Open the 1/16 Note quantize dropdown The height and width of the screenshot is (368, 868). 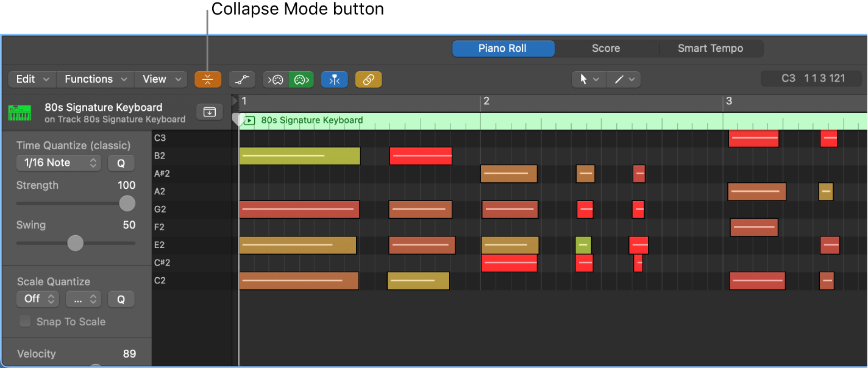click(x=58, y=163)
